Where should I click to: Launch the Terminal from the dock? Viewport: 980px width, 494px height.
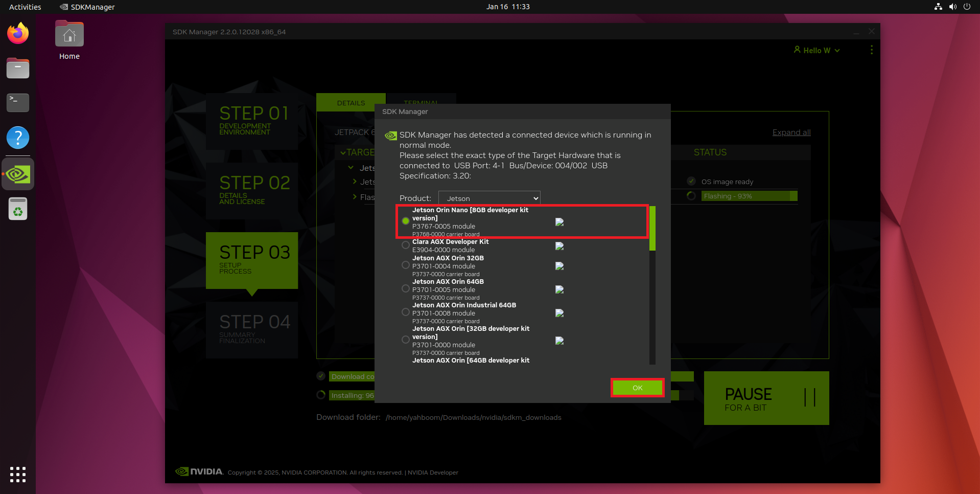(x=18, y=102)
